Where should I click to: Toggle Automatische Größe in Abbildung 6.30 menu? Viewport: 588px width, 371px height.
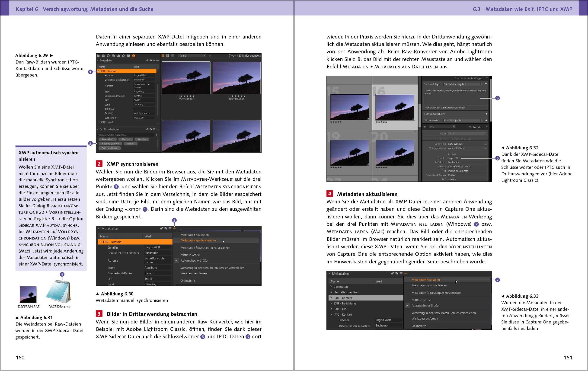pos(194,261)
